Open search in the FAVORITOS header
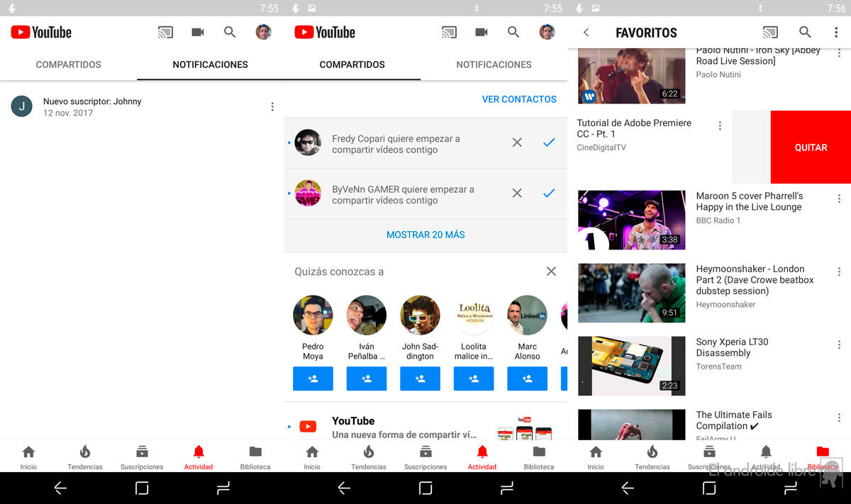Viewport: 851px width, 504px height. tap(805, 33)
